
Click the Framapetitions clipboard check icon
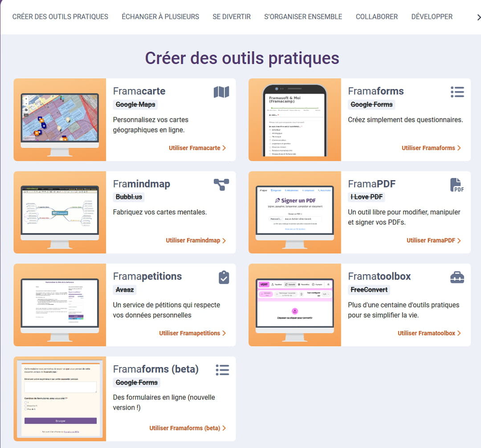[x=224, y=277]
